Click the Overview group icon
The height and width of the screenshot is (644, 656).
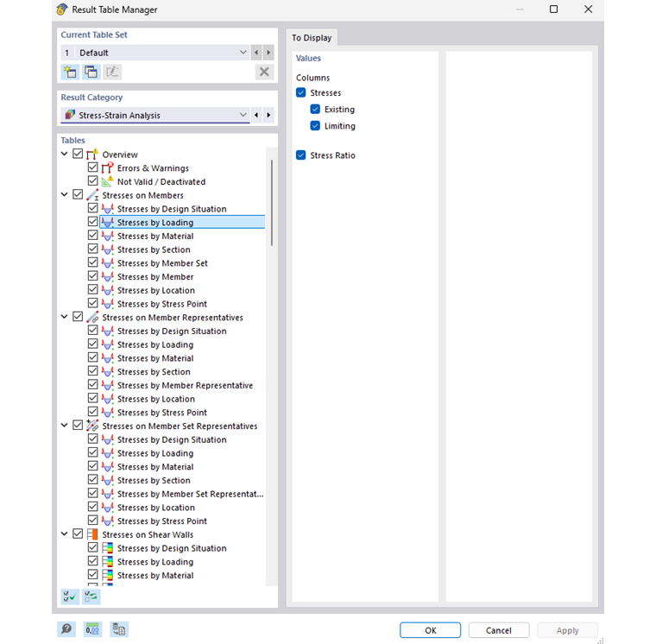pos(92,155)
